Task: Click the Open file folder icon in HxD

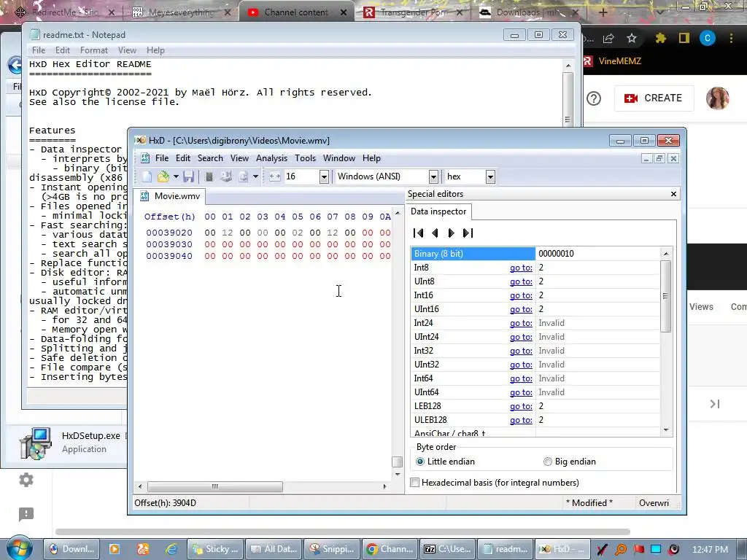Action: point(163,176)
